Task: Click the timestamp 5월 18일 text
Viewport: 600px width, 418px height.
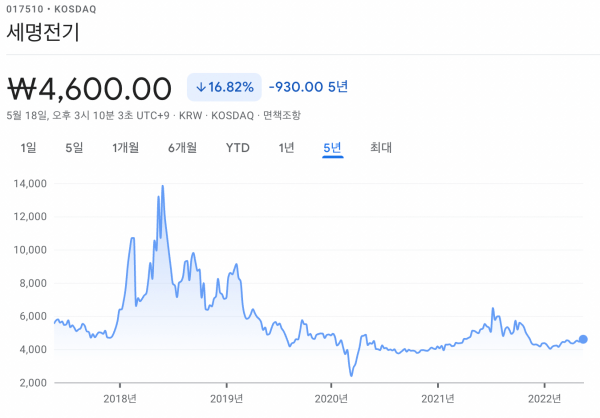Action: pyautogui.click(x=27, y=115)
